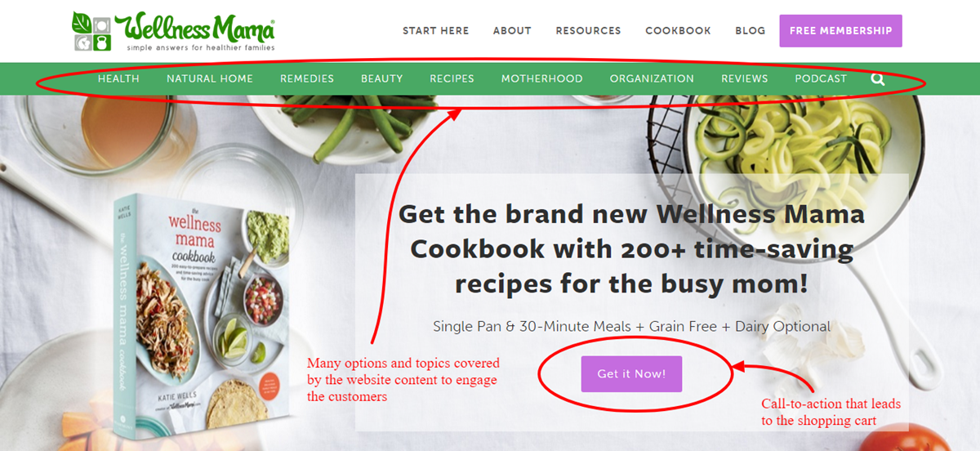Open the Health category

[x=118, y=79]
